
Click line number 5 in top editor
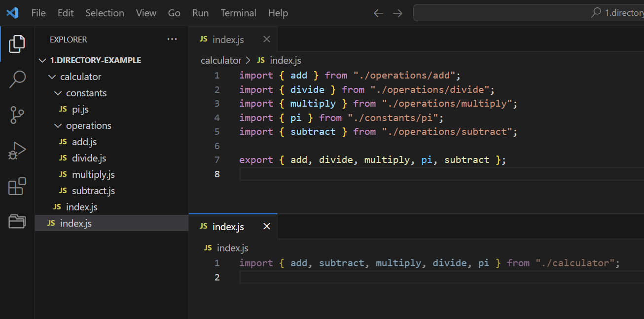(x=217, y=132)
